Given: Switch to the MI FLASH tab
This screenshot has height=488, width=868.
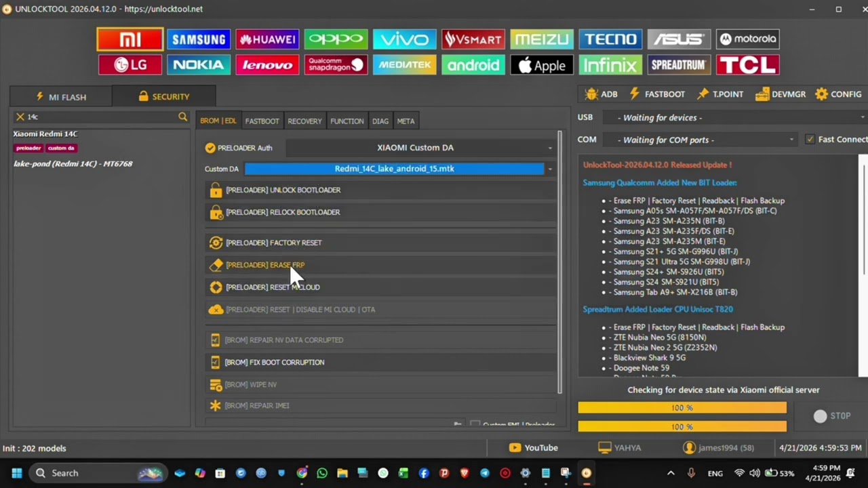Looking at the screenshot, I should point(61,97).
